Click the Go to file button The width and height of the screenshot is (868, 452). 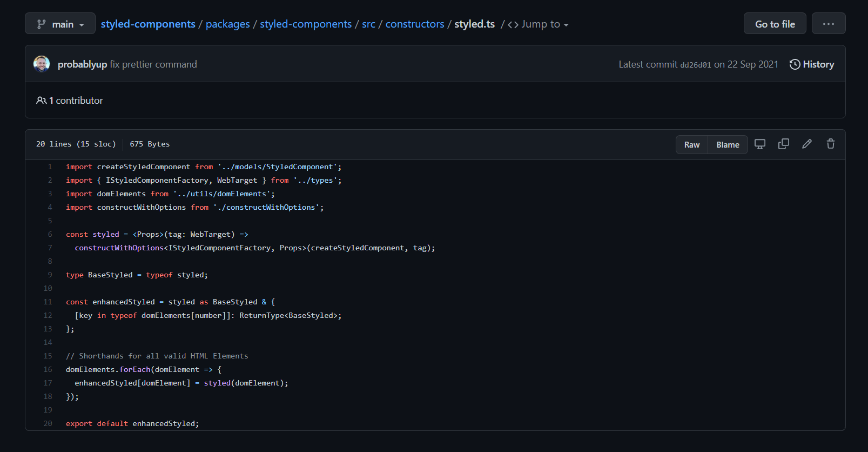pyautogui.click(x=775, y=24)
